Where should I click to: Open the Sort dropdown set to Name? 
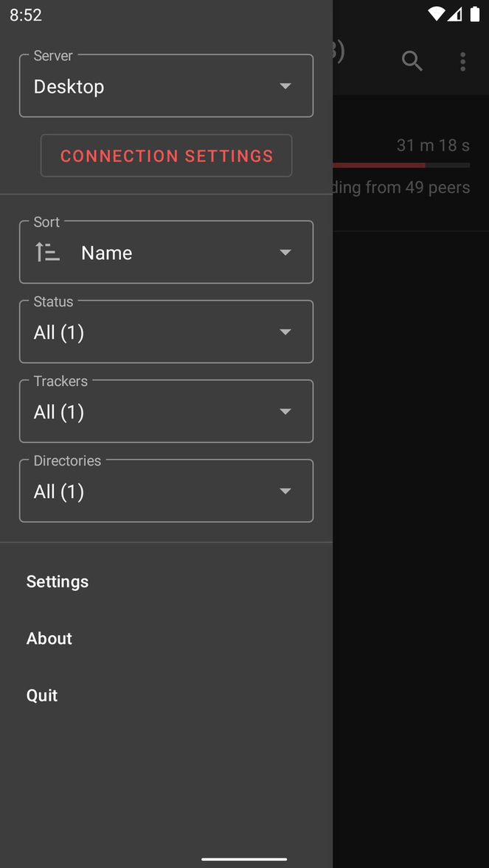coord(166,252)
